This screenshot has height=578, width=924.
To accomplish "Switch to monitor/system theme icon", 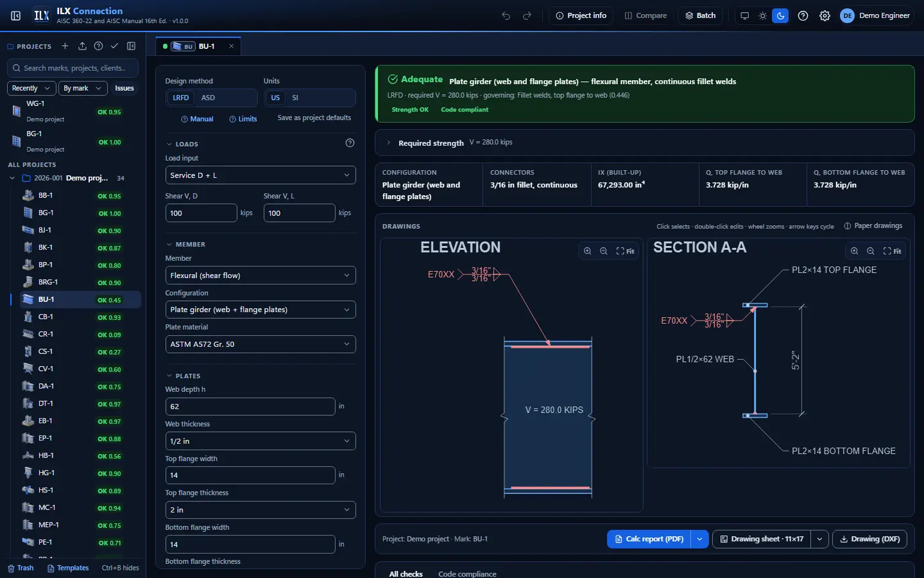I will (745, 15).
